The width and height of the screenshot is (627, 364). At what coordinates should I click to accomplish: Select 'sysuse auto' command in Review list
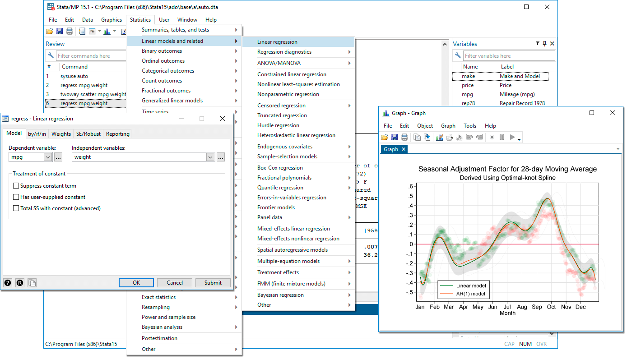[86, 76]
